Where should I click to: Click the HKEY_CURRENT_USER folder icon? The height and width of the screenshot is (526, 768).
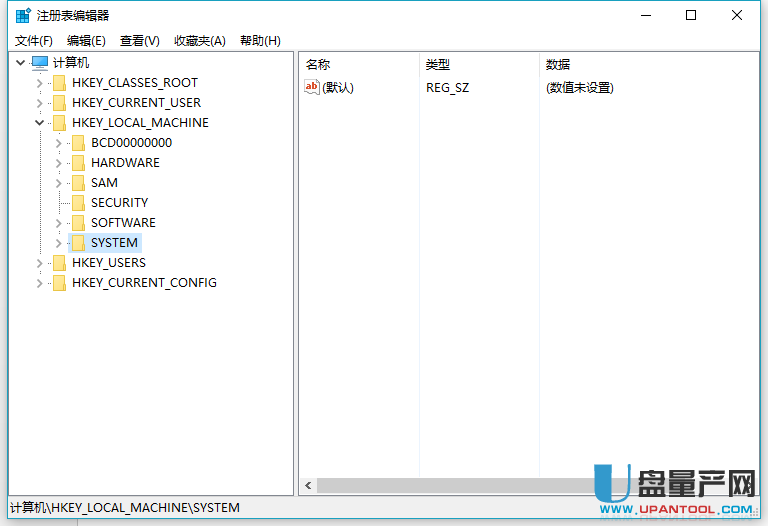pyautogui.click(x=59, y=103)
